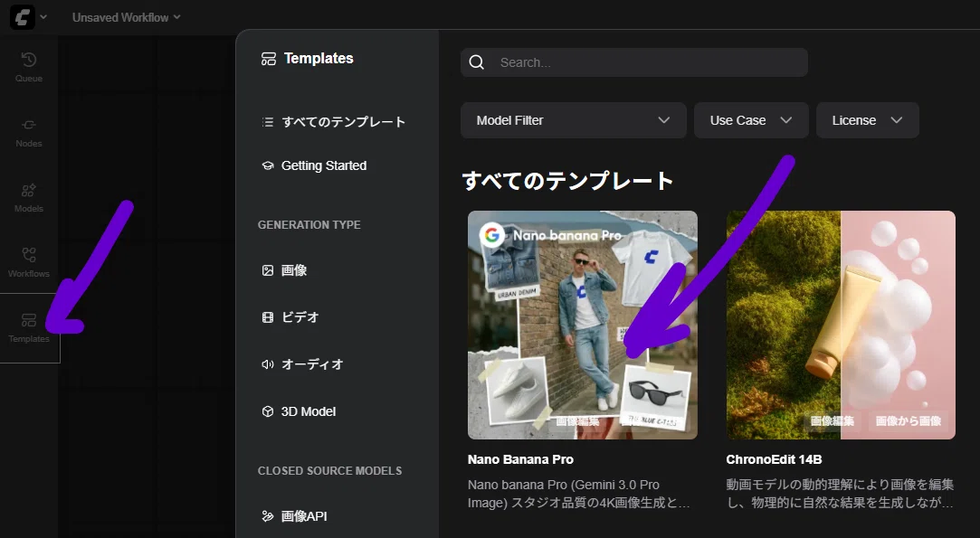Viewport: 980px width, 538px height.
Task: Focus the template Search field
Action: click(x=633, y=62)
